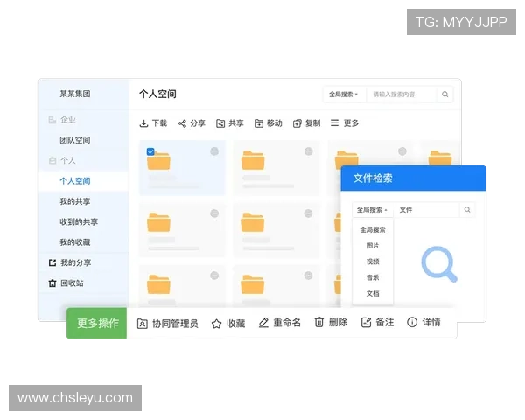
Task: Click the magnifier icon in 文件检索 panel
Action: tap(467, 210)
